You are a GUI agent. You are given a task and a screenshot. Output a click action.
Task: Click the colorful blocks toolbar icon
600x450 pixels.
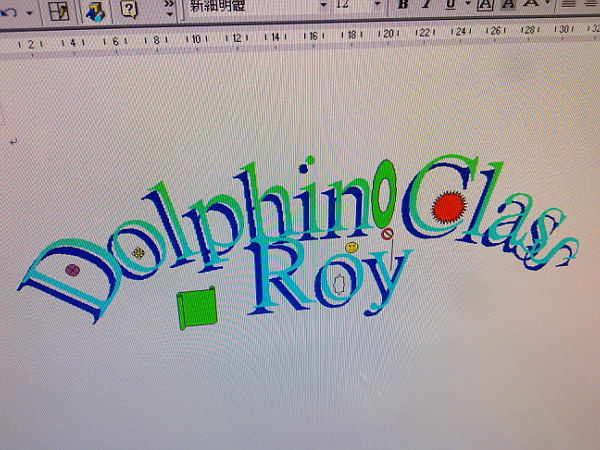click(x=95, y=11)
